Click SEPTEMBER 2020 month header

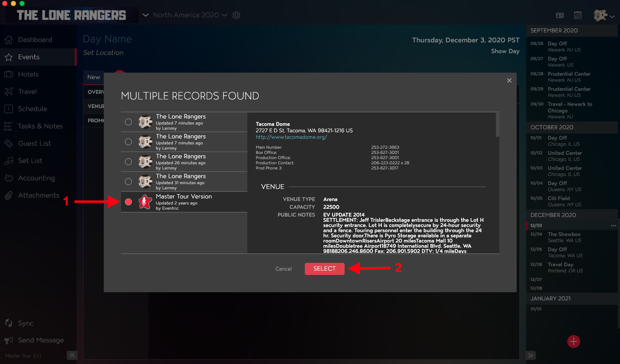click(572, 31)
